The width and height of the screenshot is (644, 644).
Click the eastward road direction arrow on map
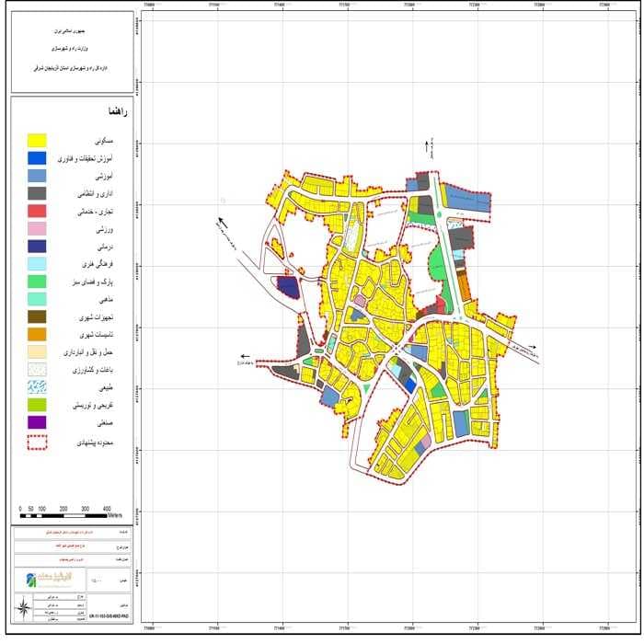click(532, 348)
